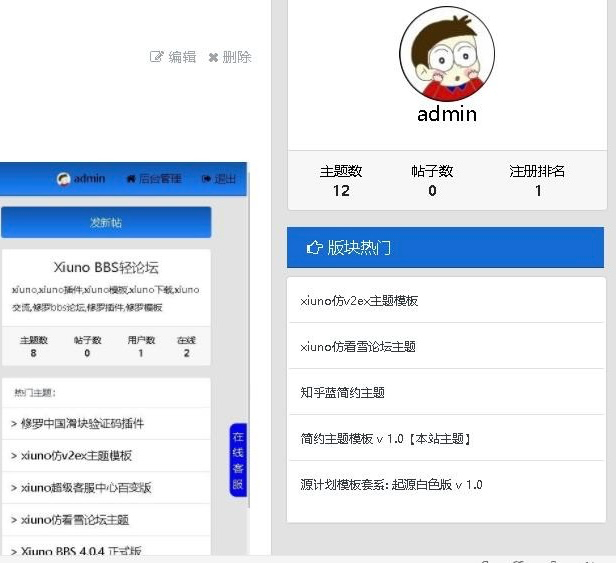
Task: Click the delete X icon
Action: 213,58
